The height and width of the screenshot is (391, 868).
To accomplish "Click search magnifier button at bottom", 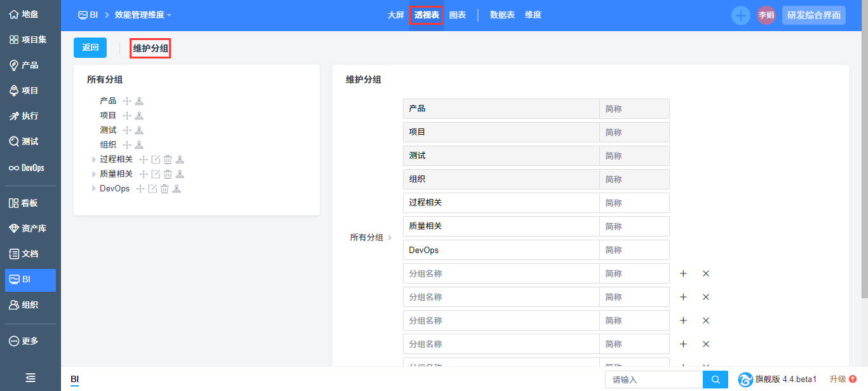I will click(x=715, y=380).
